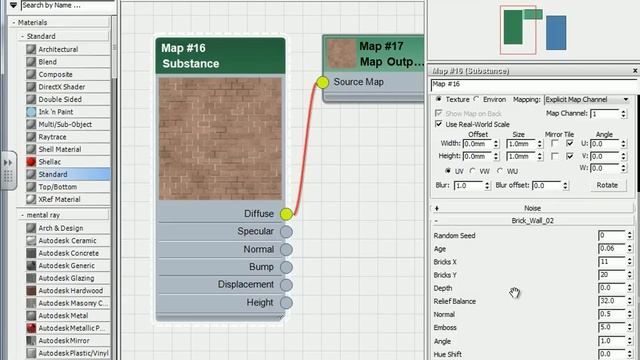Select the Autodesk Masonry icon
Viewport: 640px width, 360px height.
(x=31, y=303)
